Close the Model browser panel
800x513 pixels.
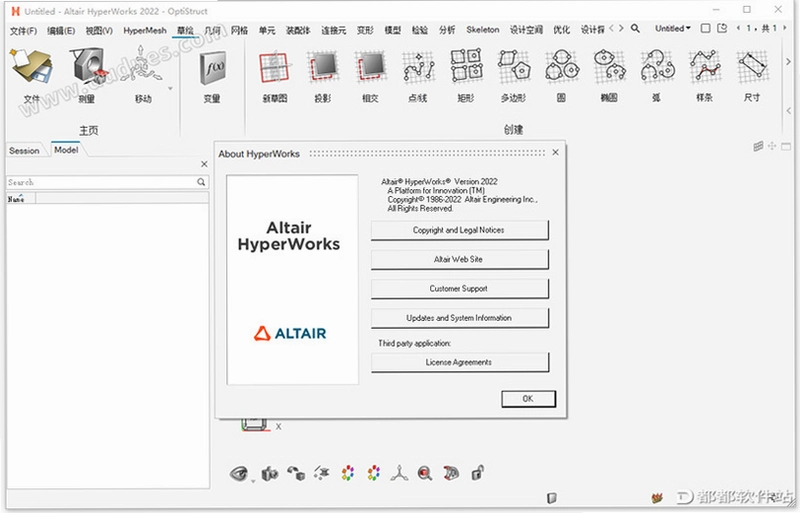(x=204, y=164)
